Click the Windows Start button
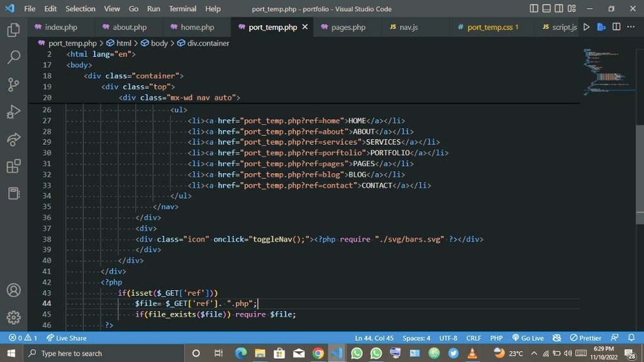This screenshot has width=644, height=362. click(x=11, y=353)
